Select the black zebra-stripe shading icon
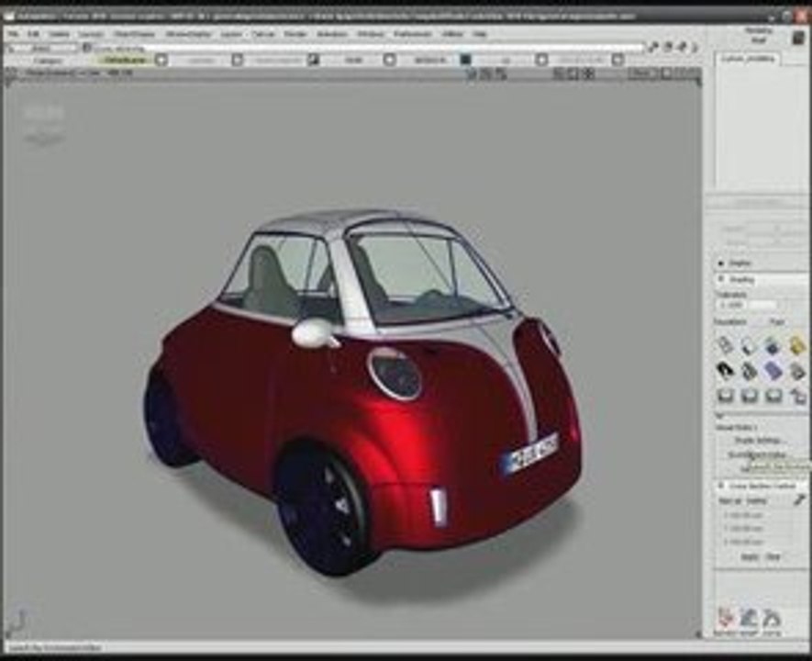 click(x=725, y=370)
